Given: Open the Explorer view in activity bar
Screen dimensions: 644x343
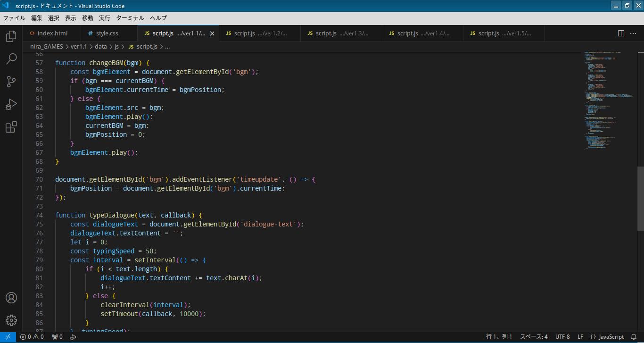Looking at the screenshot, I should point(11,36).
